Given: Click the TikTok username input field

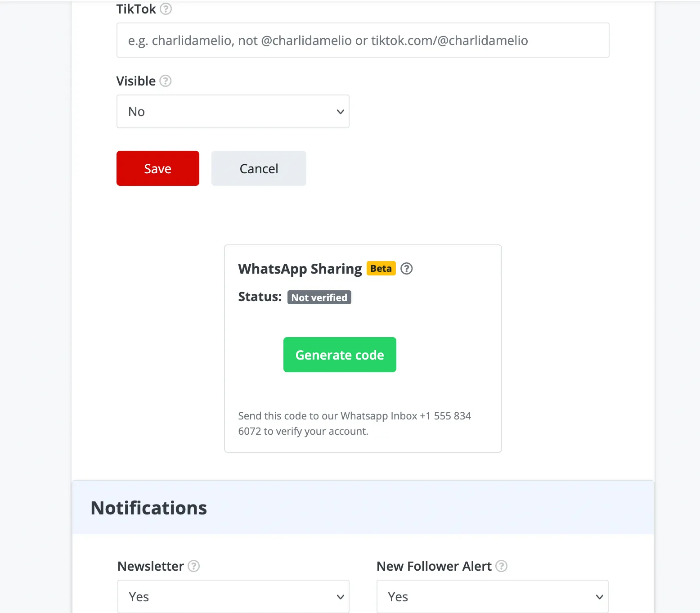Looking at the screenshot, I should pyautogui.click(x=363, y=40).
